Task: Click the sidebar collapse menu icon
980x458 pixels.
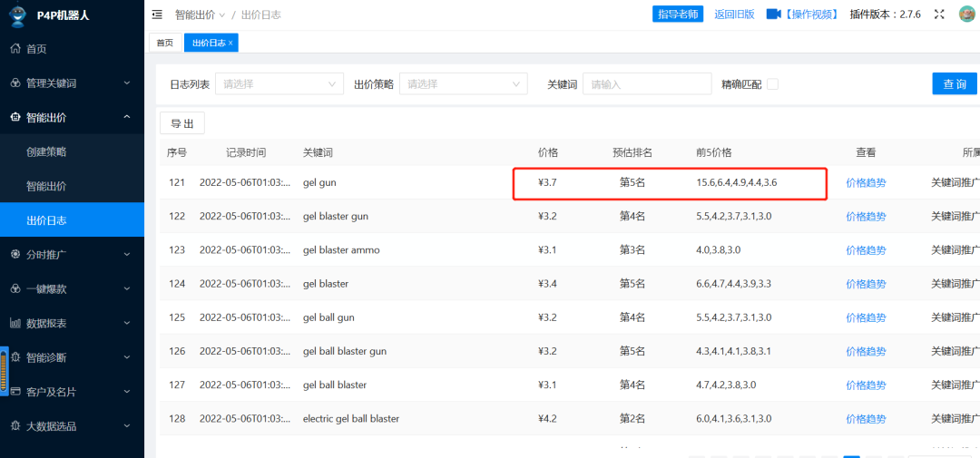Action: click(x=157, y=15)
